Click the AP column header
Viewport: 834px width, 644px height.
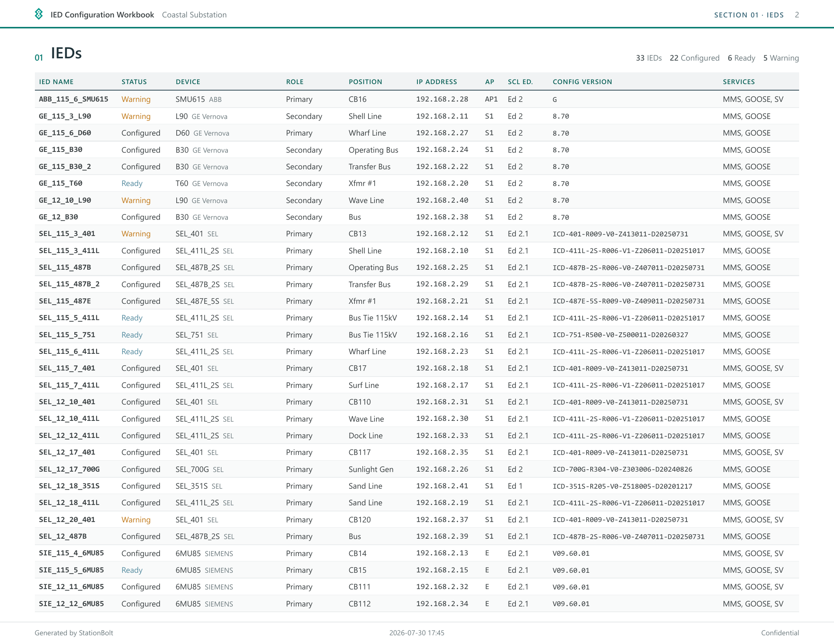[x=489, y=82]
